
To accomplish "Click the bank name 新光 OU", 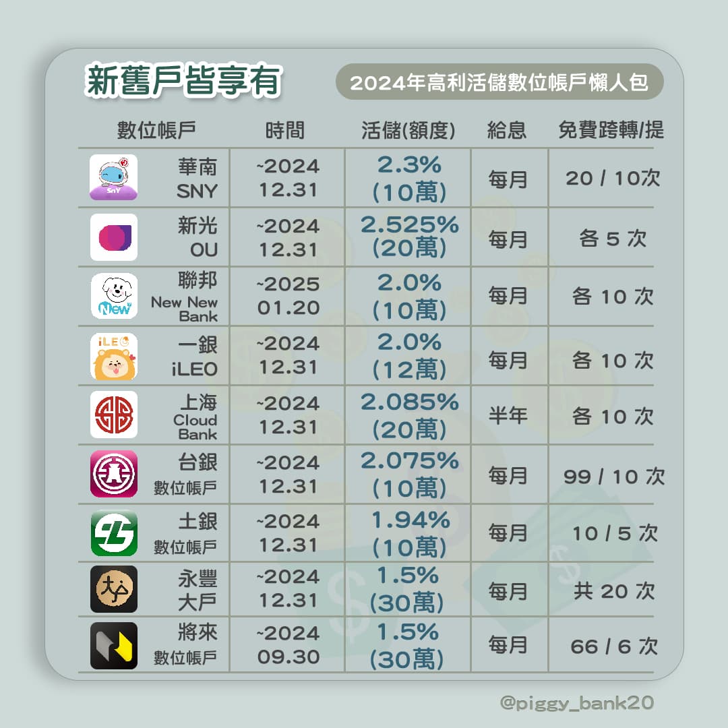I will tap(198, 237).
